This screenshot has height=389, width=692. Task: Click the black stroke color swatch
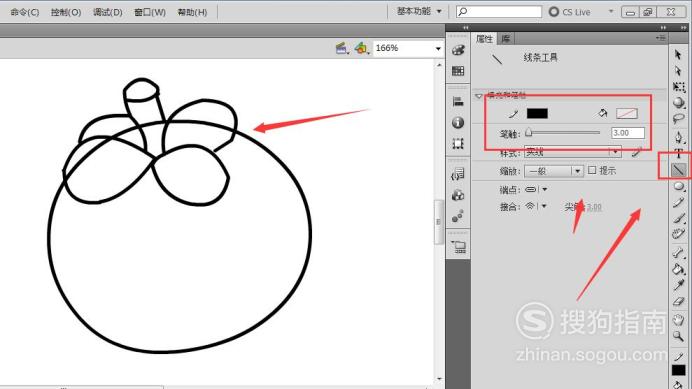(x=537, y=113)
